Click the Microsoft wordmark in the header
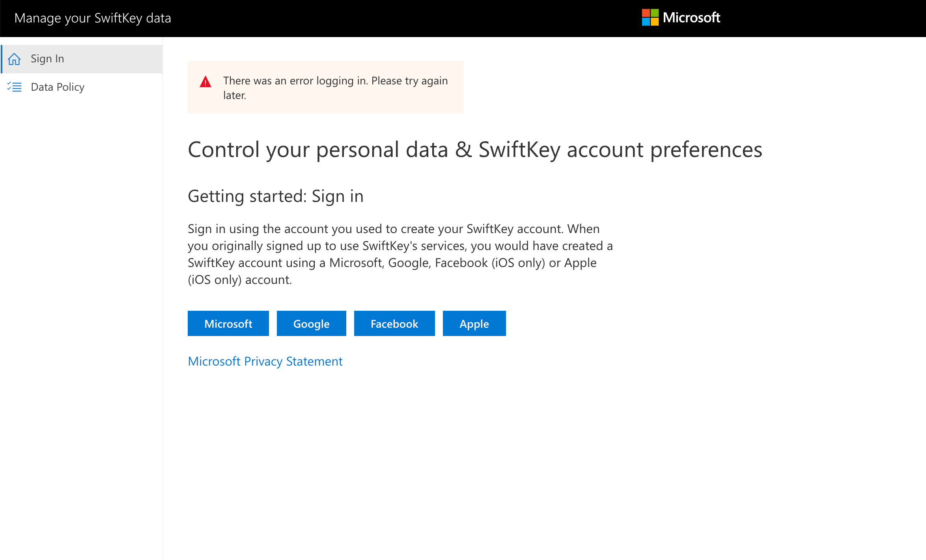Screen dimensions: 926x560 click(691, 18)
